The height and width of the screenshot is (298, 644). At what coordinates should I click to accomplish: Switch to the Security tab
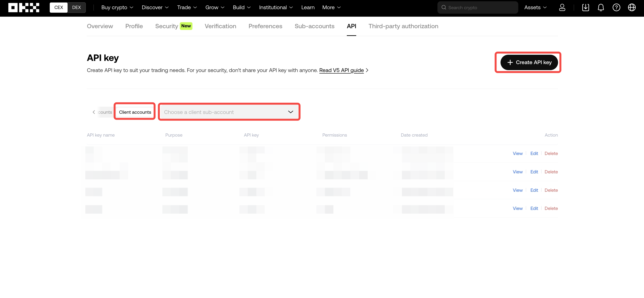point(167,26)
